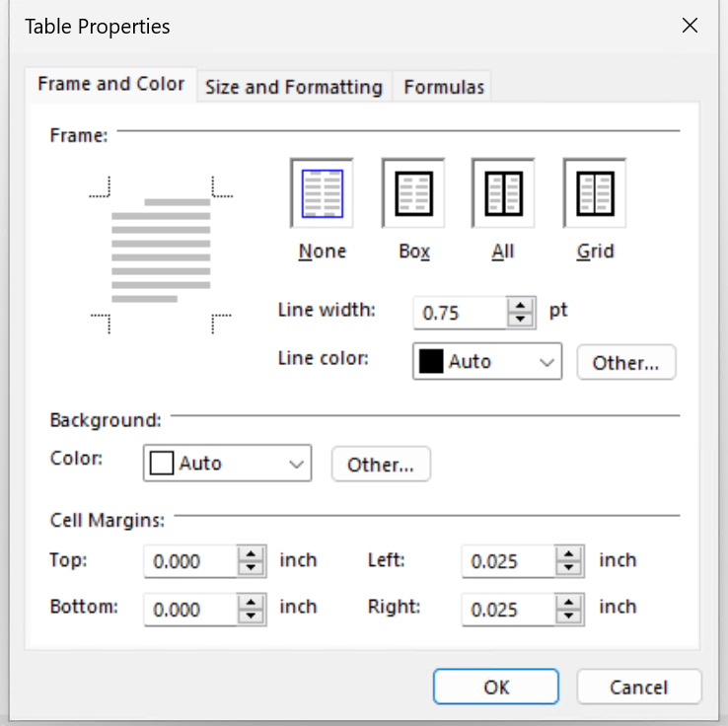This screenshot has width=728, height=726.
Task: Increase the Bottom cell margin value
Action: [x=254, y=602]
